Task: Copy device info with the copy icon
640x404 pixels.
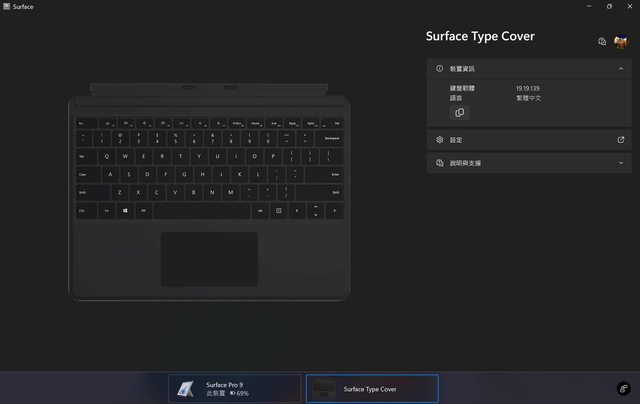Action: click(459, 113)
